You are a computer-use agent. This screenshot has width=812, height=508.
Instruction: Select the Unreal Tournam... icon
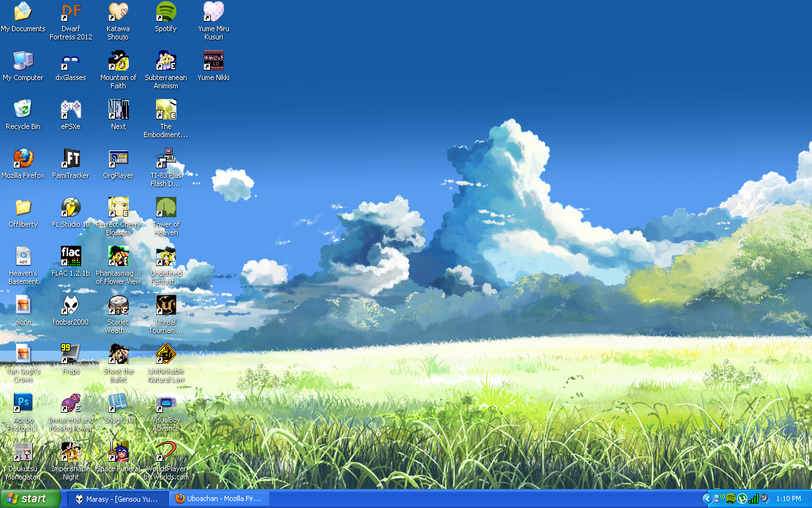click(x=166, y=305)
